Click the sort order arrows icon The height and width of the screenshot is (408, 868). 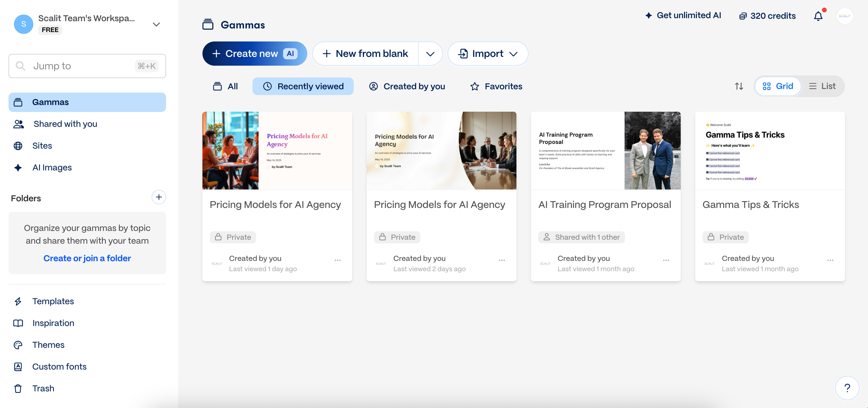tap(739, 86)
